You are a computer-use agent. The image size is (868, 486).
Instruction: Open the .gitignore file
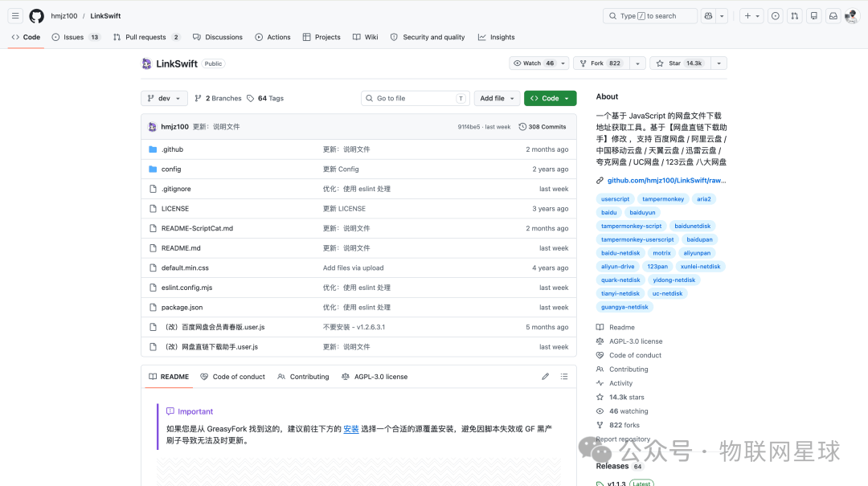[x=176, y=190]
